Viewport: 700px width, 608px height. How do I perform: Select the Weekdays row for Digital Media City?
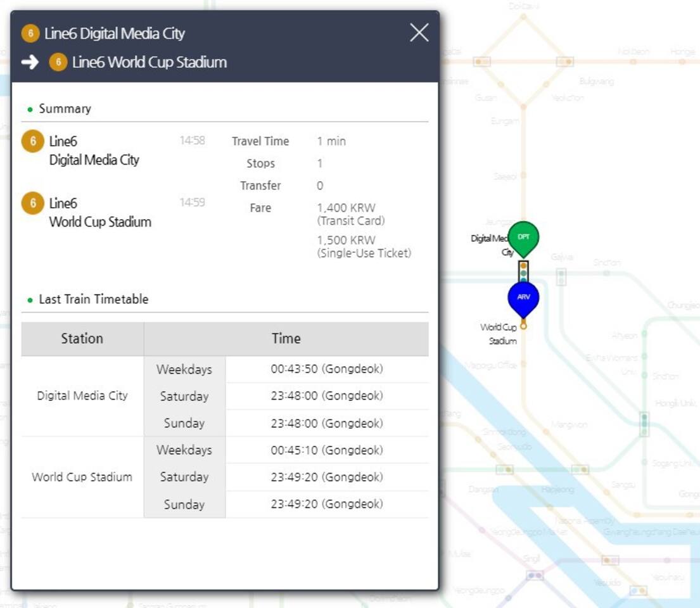point(184,369)
